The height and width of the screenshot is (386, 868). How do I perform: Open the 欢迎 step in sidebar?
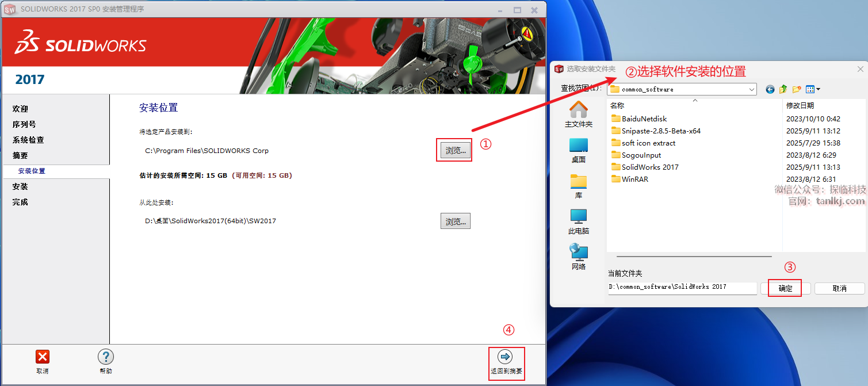20,109
